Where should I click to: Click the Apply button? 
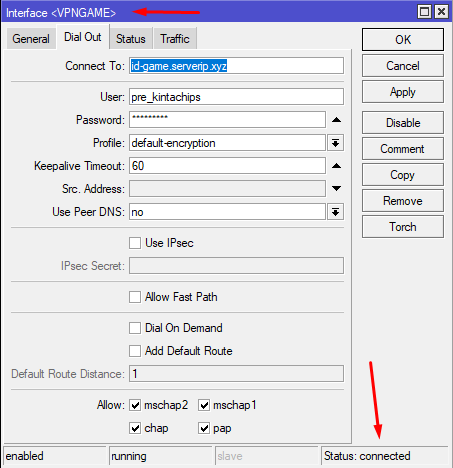(403, 92)
